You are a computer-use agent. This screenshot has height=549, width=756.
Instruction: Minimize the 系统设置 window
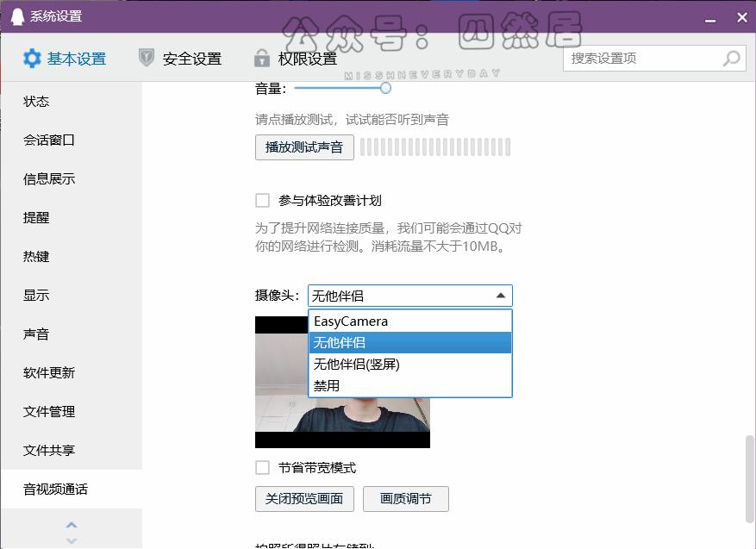click(x=710, y=19)
